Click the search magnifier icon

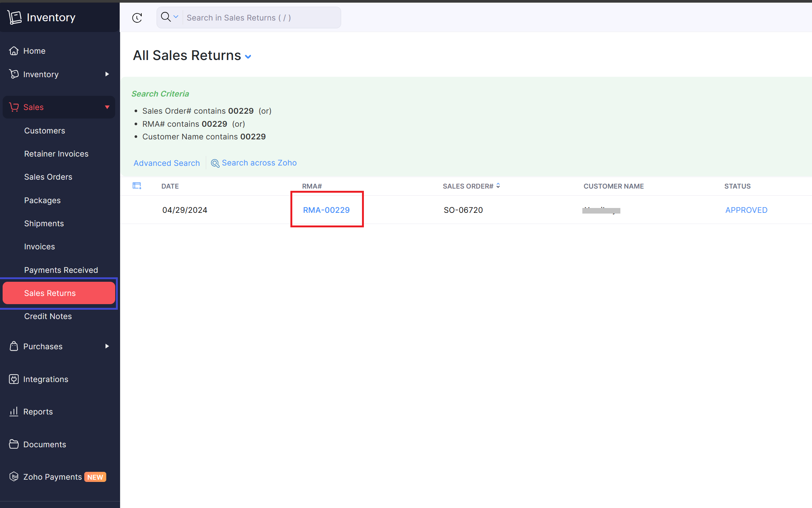pyautogui.click(x=166, y=17)
